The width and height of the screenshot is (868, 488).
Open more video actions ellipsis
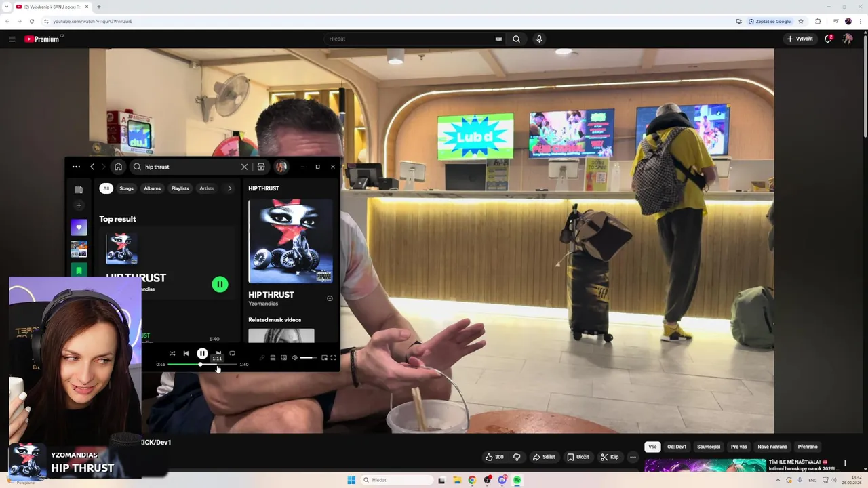(x=633, y=457)
